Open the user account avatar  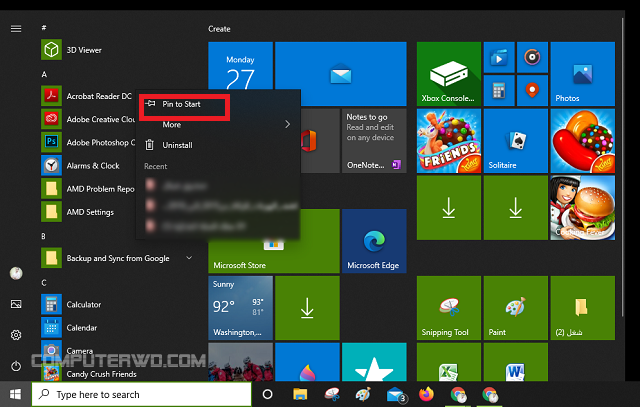coord(16,273)
